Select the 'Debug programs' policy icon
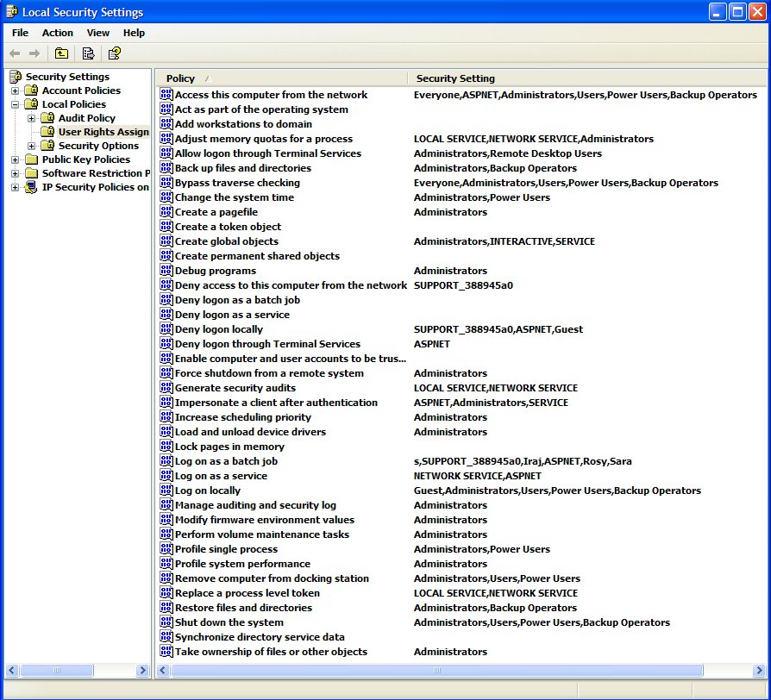Image resolution: width=771 pixels, height=700 pixels. pyautogui.click(x=166, y=271)
